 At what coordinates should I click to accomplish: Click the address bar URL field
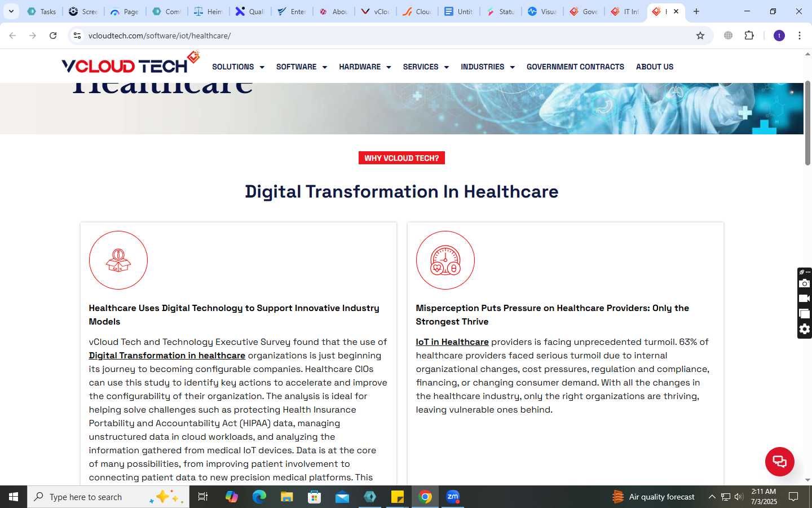coord(389,36)
